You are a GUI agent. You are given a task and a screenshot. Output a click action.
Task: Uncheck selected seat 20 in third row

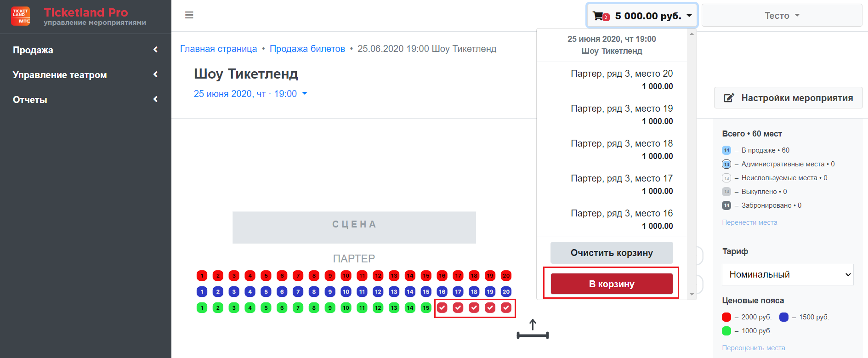(506, 308)
